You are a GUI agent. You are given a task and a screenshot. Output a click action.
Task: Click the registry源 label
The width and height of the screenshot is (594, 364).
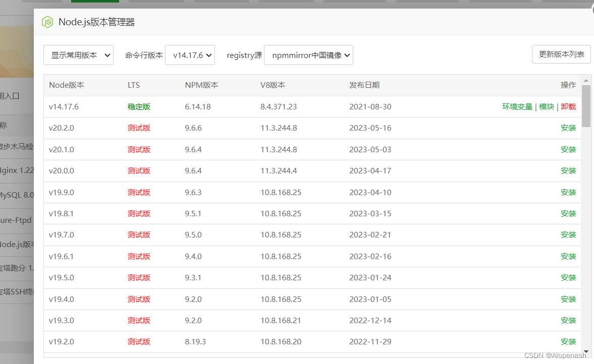pos(244,55)
